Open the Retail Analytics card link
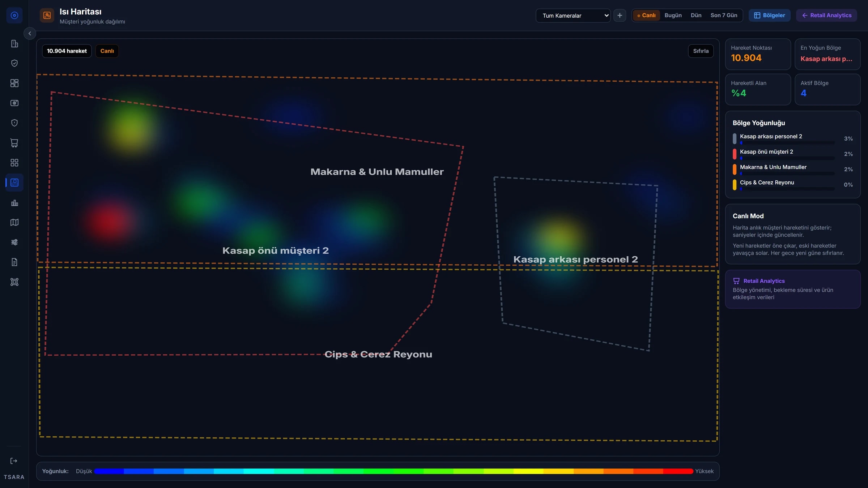The image size is (868, 488). (x=792, y=289)
